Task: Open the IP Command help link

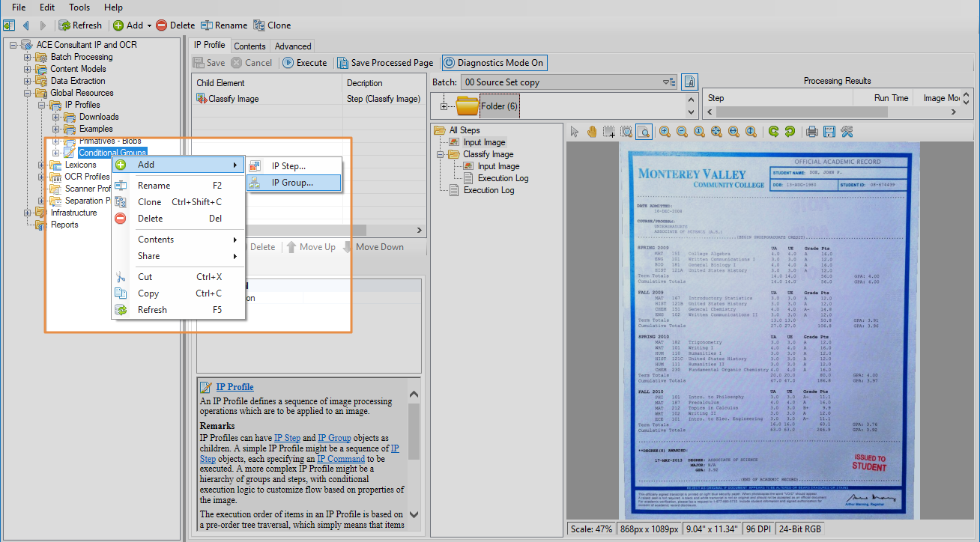Action: click(340, 459)
